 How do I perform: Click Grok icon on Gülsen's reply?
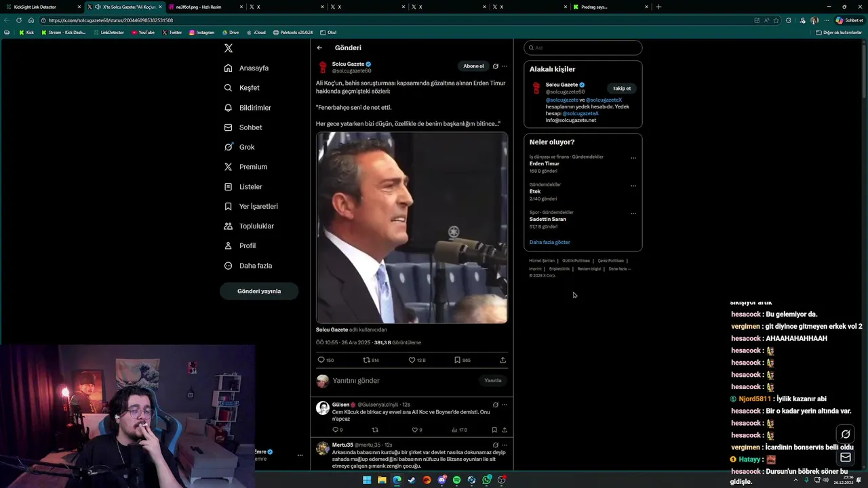click(496, 405)
